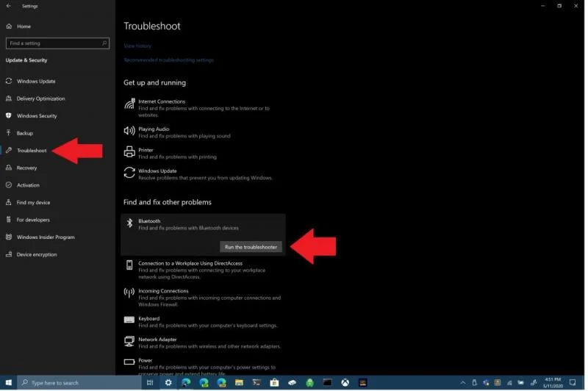Open Recommended troubleshooting settings link
The image size is (588, 391).
168,60
